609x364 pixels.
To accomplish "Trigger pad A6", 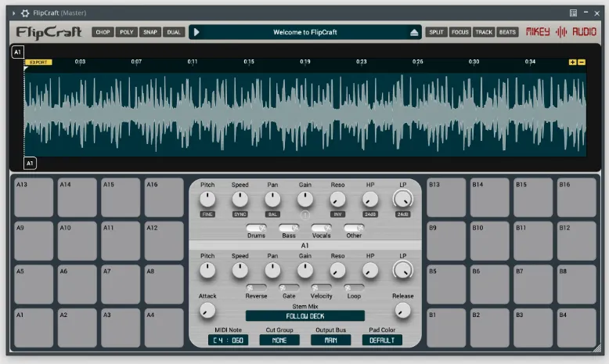I will coord(77,284).
